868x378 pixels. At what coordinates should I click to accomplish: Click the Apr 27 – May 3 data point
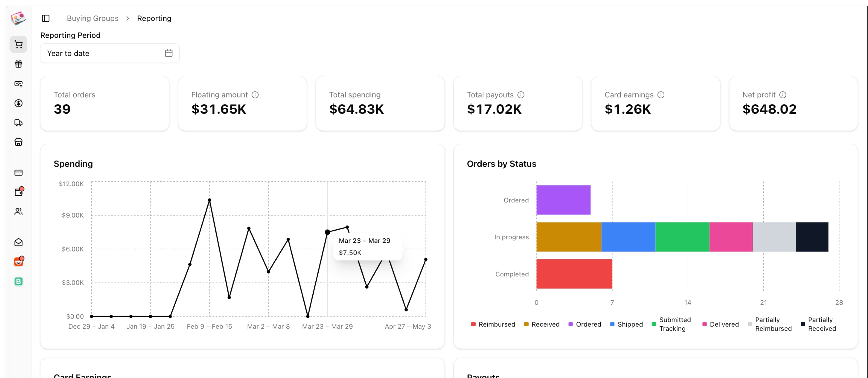coord(426,260)
